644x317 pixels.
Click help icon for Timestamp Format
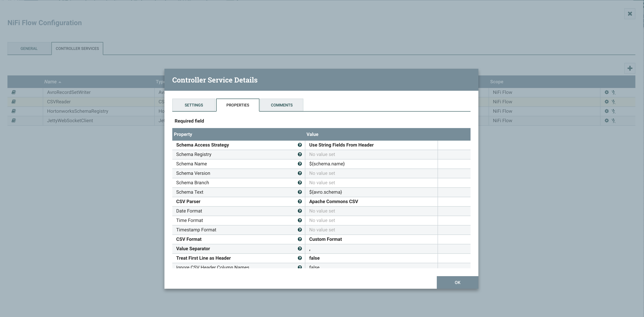[299, 230]
